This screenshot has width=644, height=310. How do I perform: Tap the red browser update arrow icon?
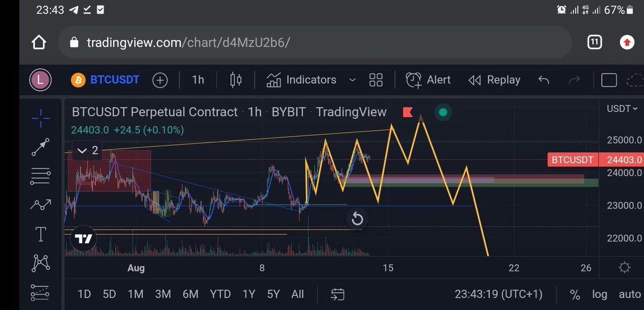[627, 42]
